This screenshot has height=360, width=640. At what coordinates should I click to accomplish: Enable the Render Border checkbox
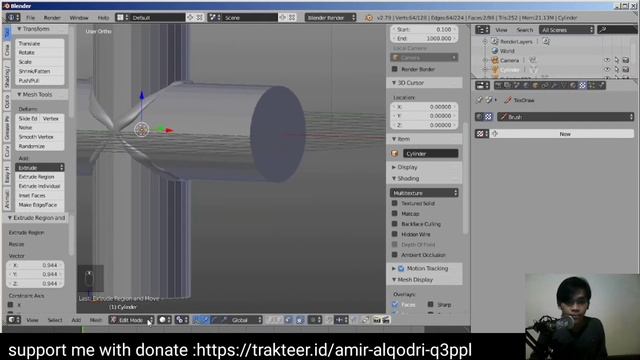click(395, 69)
